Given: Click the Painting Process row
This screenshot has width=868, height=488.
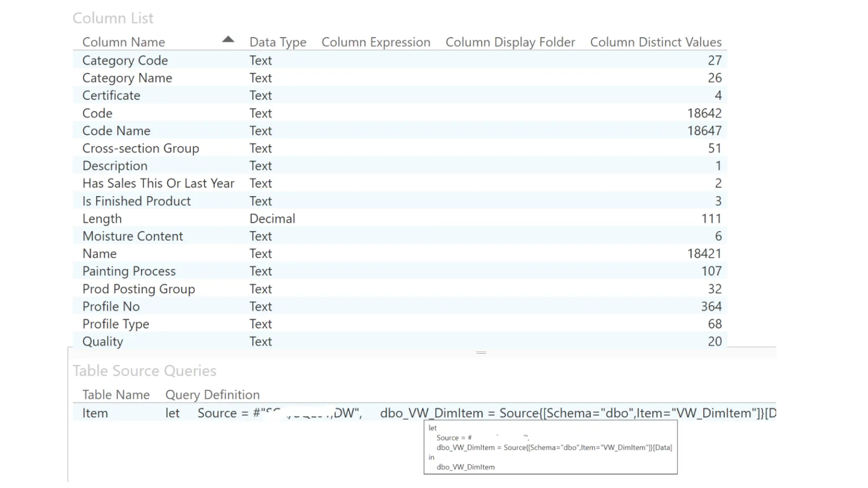Looking at the screenshot, I should 129,271.
